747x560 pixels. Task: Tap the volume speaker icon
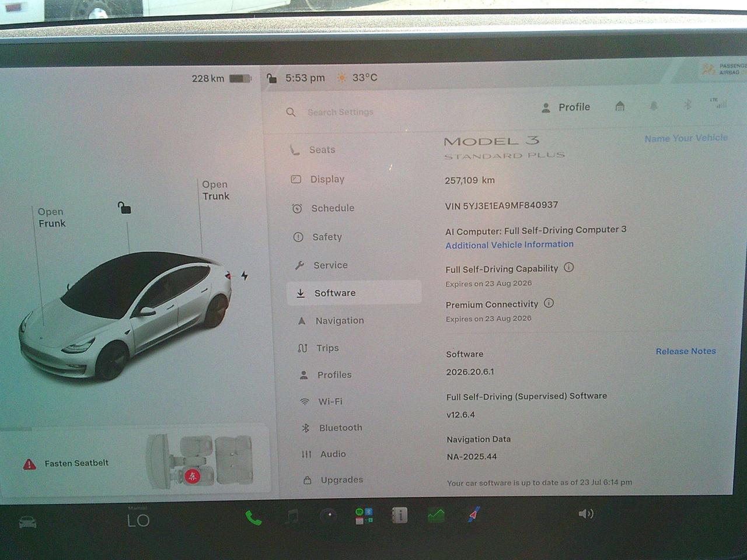click(586, 513)
